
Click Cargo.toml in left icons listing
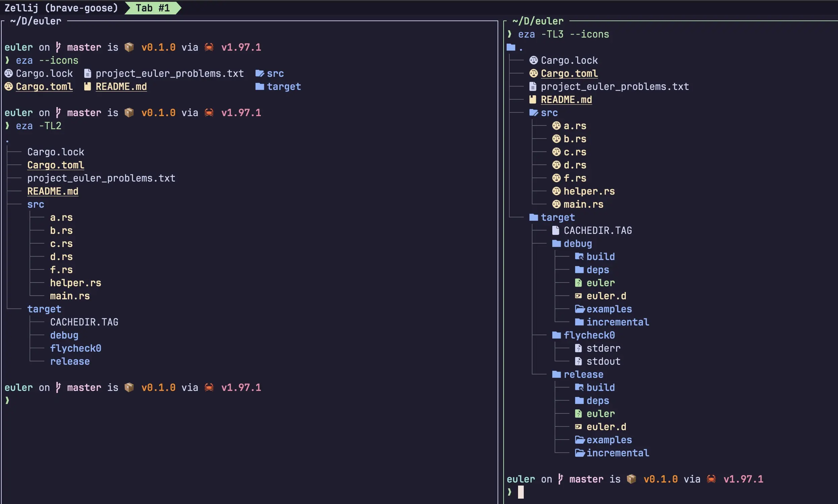(44, 87)
